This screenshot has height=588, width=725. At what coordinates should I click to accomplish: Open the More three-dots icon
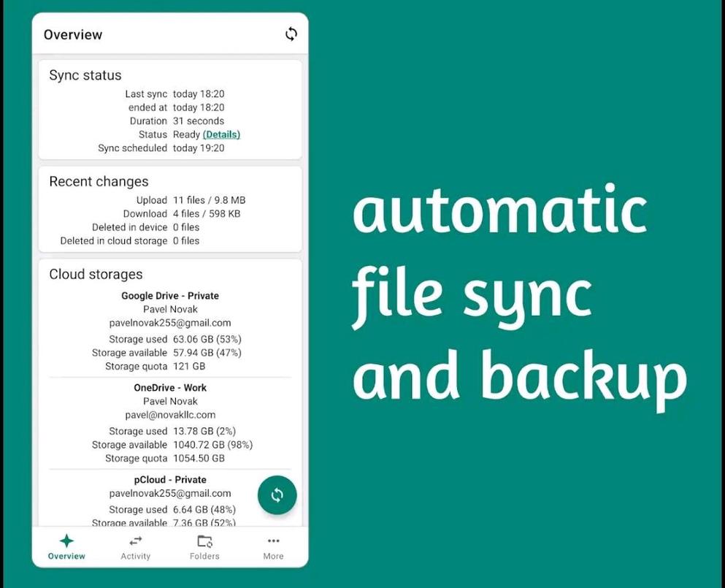click(x=273, y=541)
